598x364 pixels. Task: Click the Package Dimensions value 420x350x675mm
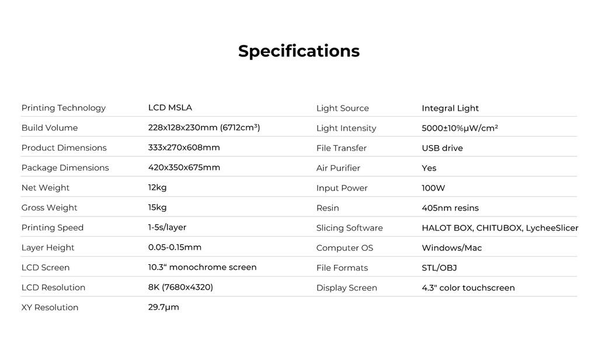(x=184, y=167)
